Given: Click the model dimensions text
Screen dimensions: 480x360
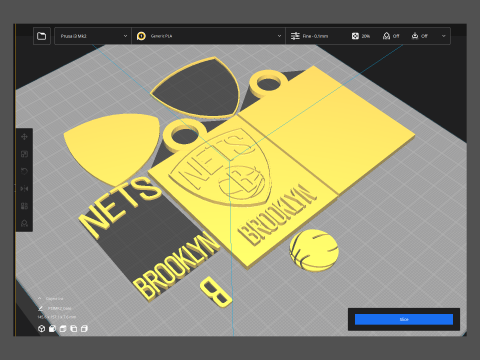Looking at the screenshot, I should 57,317.
